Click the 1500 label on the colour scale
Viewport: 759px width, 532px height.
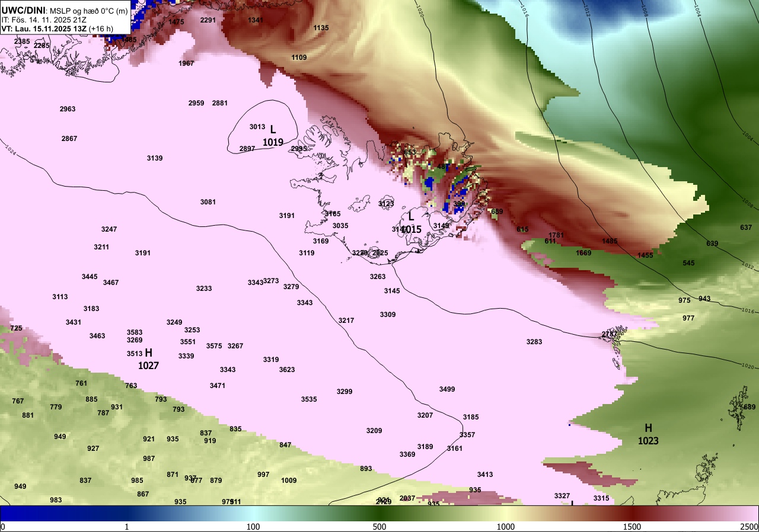(632, 527)
